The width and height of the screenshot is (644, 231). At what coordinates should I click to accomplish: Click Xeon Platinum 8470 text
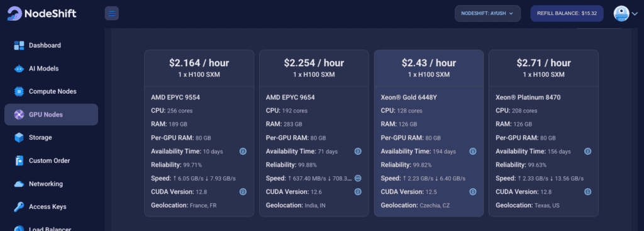(x=528, y=98)
